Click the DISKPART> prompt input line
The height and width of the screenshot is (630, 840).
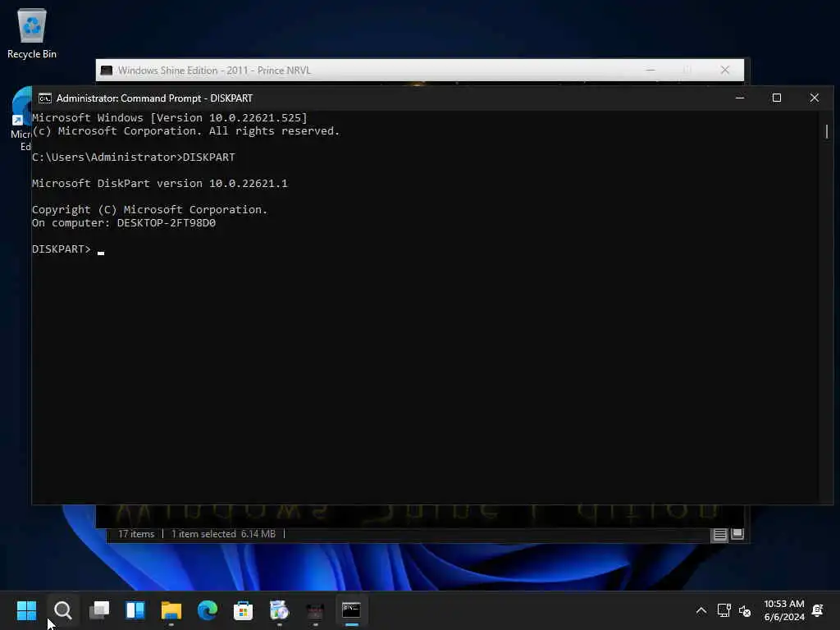click(x=68, y=249)
